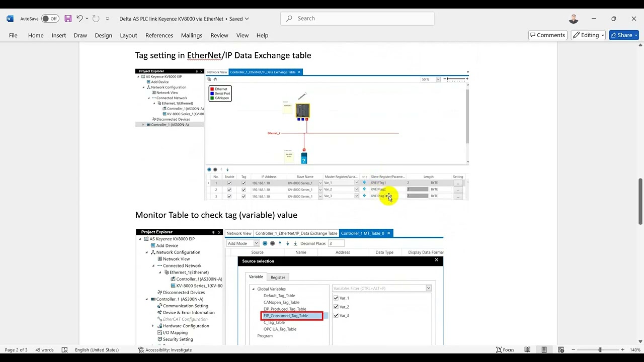Open the document name Saved dropdown
Image resolution: width=644 pixels, height=362 pixels.
247,19
